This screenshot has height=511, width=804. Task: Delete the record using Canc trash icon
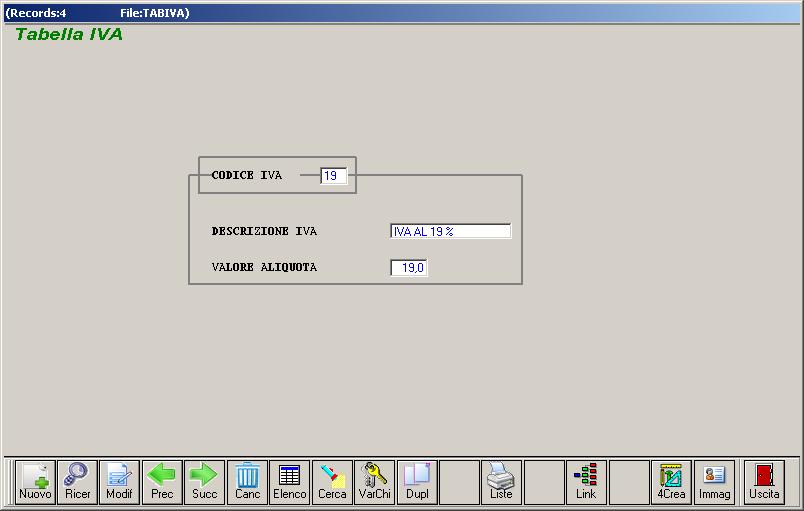[x=247, y=482]
